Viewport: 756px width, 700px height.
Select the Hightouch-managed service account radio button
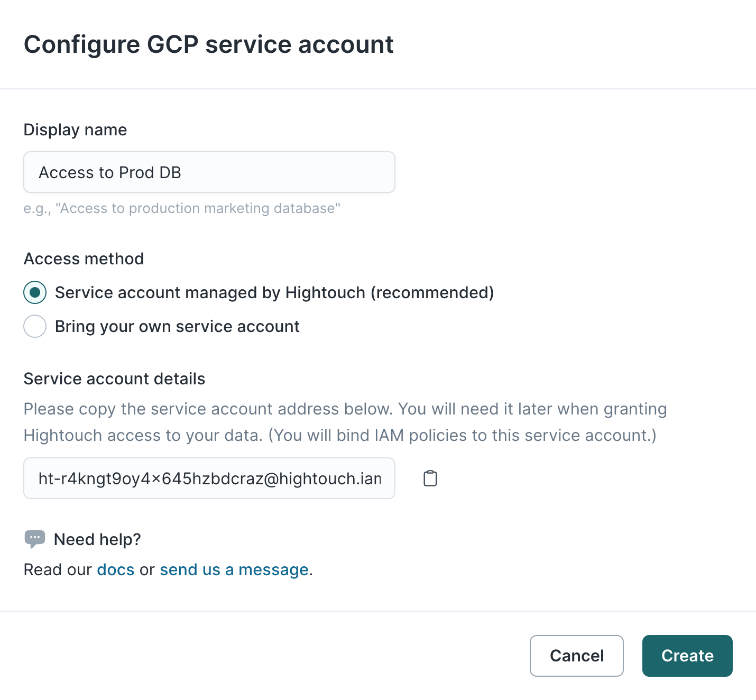35,292
